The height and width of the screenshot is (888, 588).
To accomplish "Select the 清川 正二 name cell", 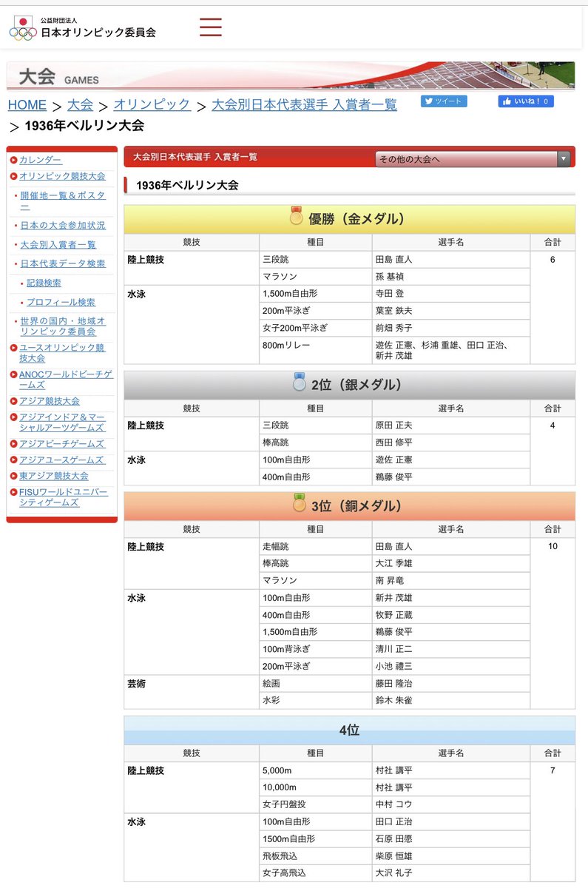I will pos(451,649).
